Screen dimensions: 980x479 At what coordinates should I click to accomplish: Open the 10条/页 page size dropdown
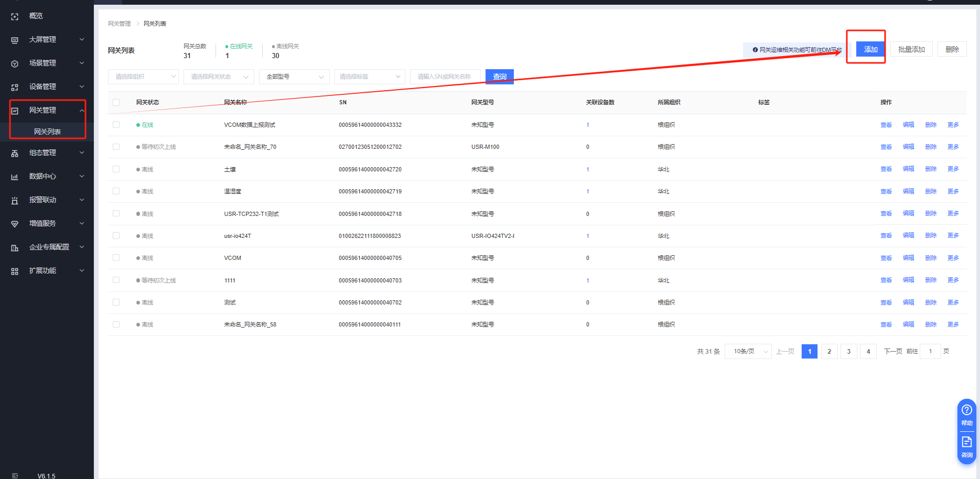pyautogui.click(x=748, y=352)
